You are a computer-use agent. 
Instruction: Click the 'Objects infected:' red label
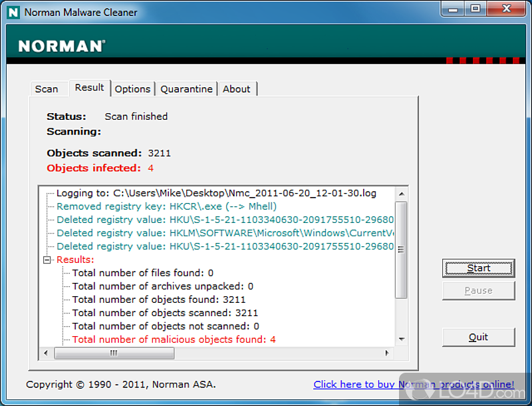click(94, 168)
